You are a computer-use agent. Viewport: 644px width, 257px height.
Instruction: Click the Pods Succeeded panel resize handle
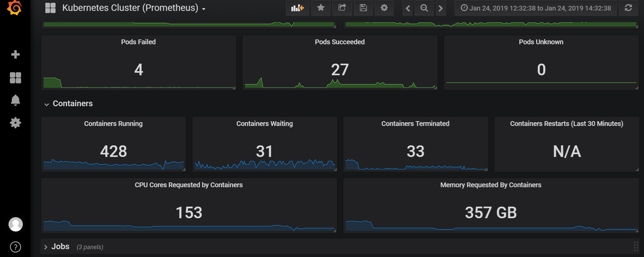tap(435, 88)
